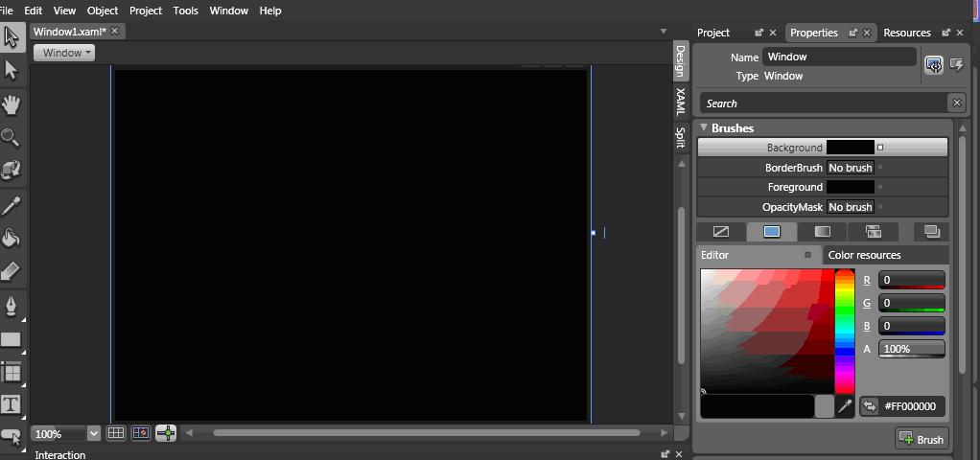This screenshot has width=980, height=460.
Task: Select the Selection arrow tool
Action: point(12,36)
